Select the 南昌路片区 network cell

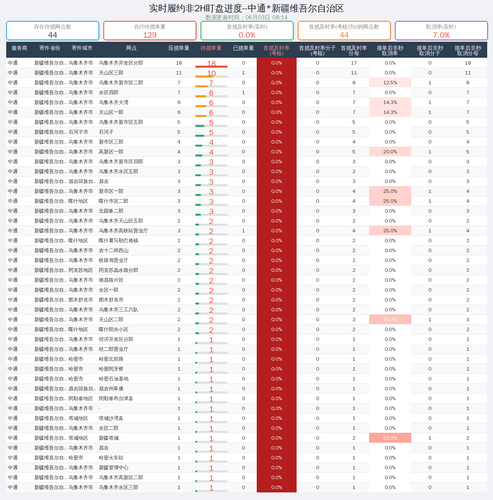point(111,280)
